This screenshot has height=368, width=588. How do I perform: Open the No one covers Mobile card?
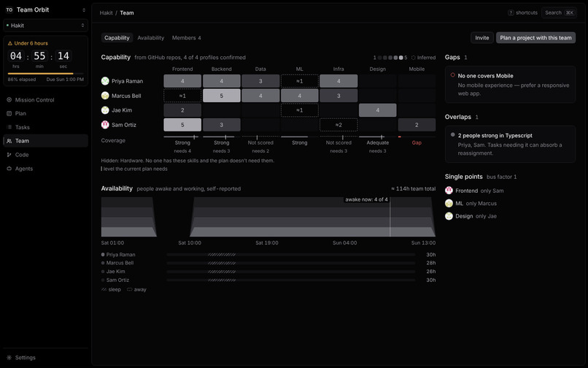coord(510,85)
